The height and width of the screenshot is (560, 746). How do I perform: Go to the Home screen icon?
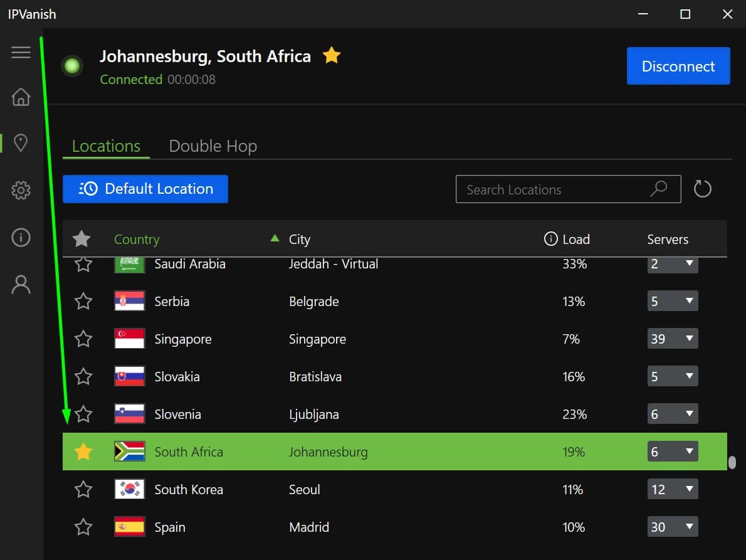tap(21, 97)
